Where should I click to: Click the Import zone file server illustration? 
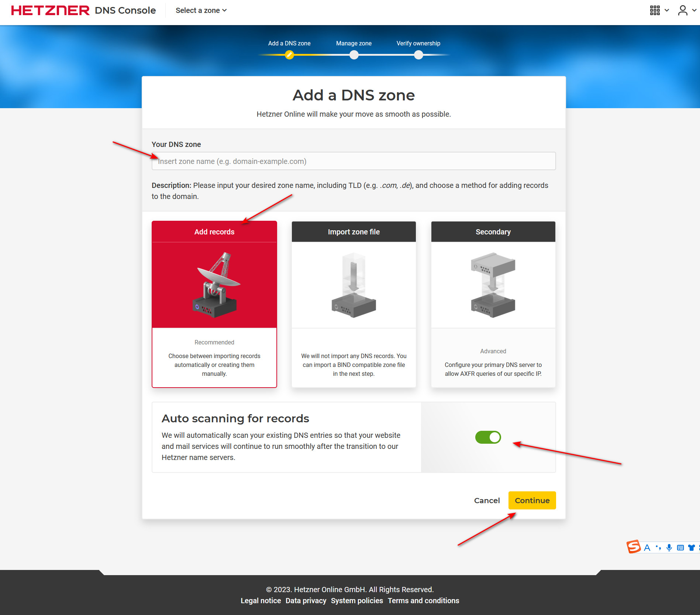pos(354,285)
